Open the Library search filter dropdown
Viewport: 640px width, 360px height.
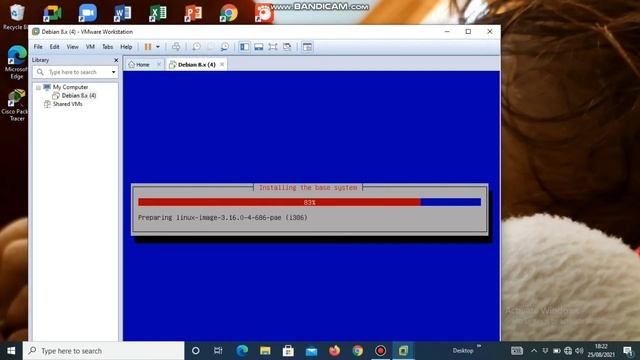click(113, 72)
